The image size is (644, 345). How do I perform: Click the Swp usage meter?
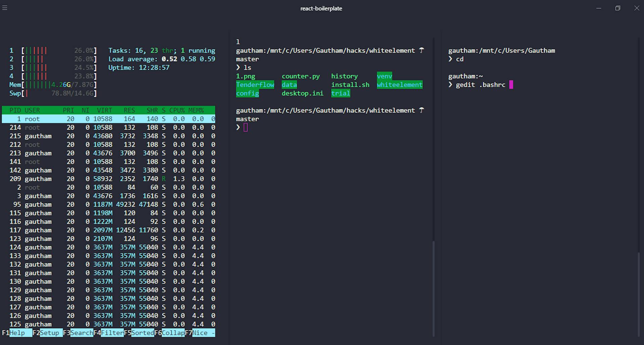pyautogui.click(x=54, y=93)
